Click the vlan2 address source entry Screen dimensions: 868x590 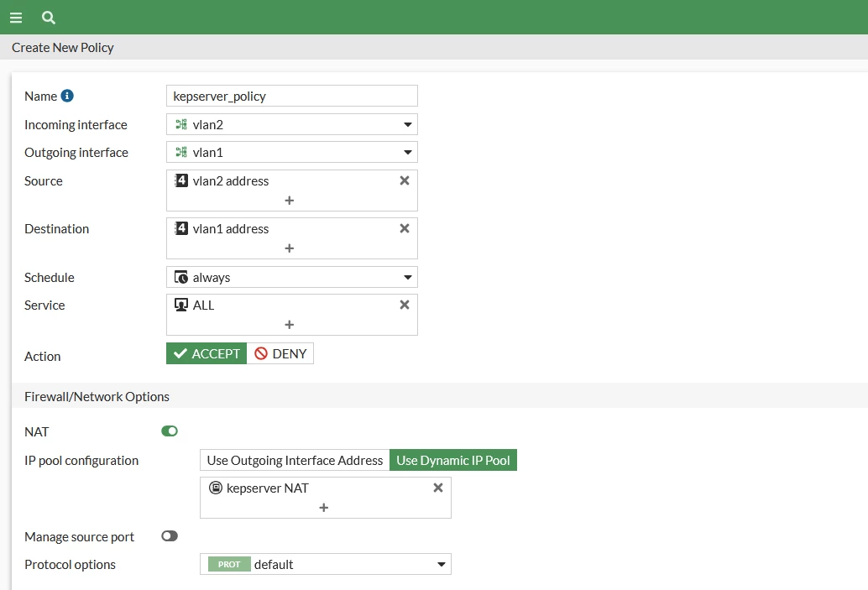click(x=230, y=181)
